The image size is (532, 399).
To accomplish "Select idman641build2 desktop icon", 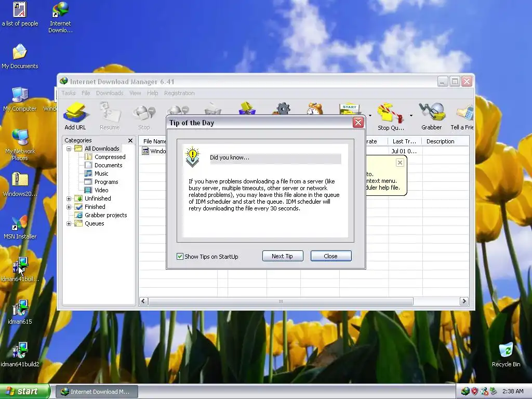I will [20, 355].
